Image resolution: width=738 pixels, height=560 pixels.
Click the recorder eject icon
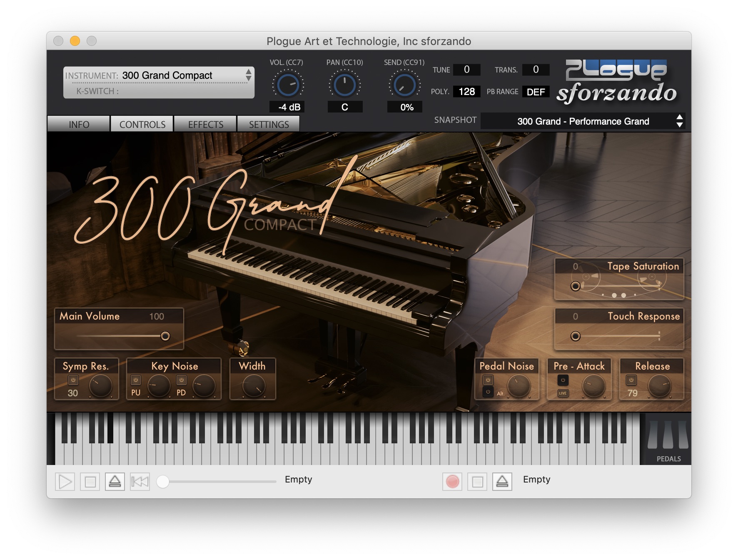(x=502, y=482)
